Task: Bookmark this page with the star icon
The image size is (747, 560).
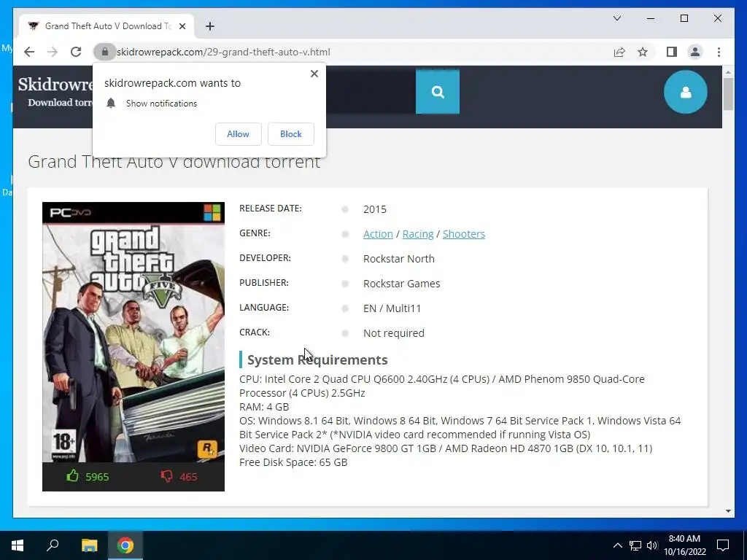Action: tap(643, 52)
